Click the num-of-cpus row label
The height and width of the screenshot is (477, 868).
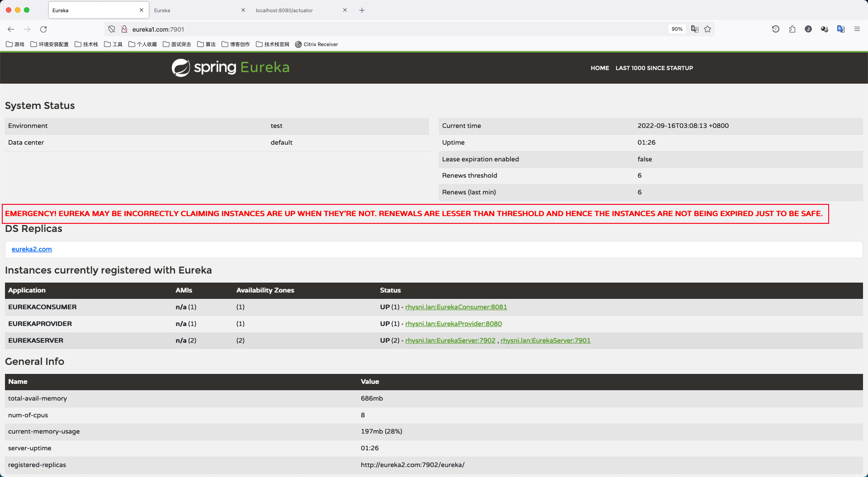[x=28, y=415]
